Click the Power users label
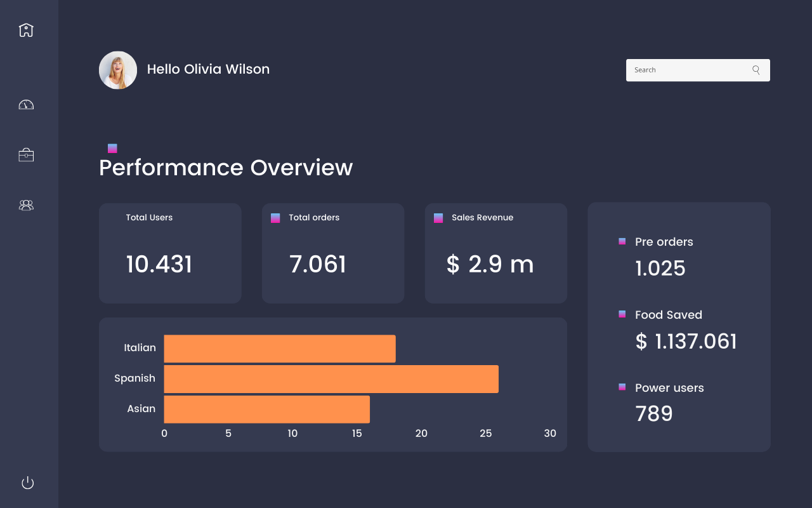The width and height of the screenshot is (812, 508). point(669,388)
